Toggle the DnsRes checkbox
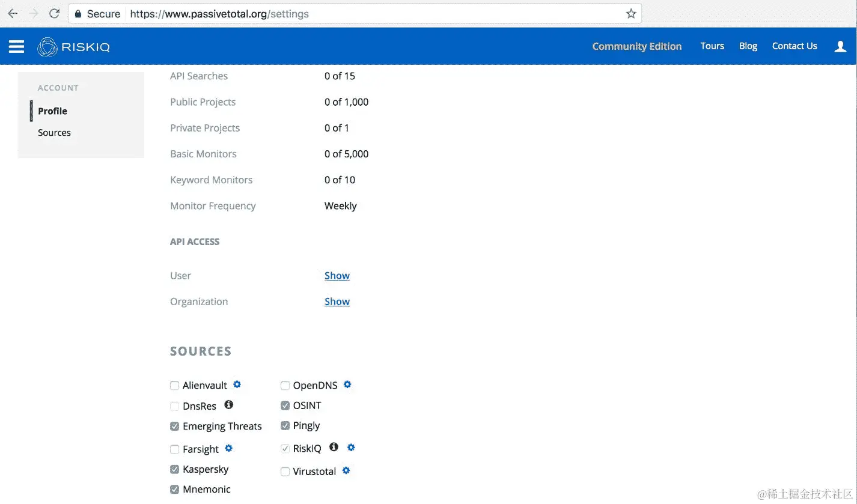 click(x=174, y=406)
